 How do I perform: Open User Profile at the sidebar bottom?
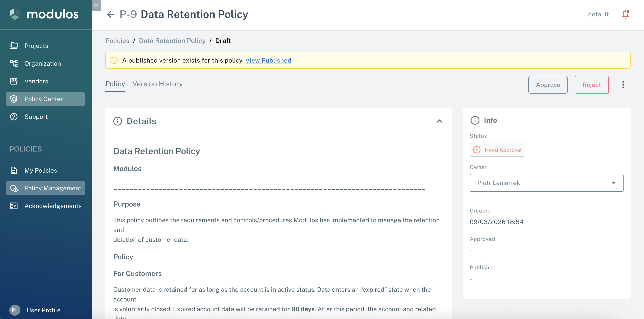[x=44, y=310]
